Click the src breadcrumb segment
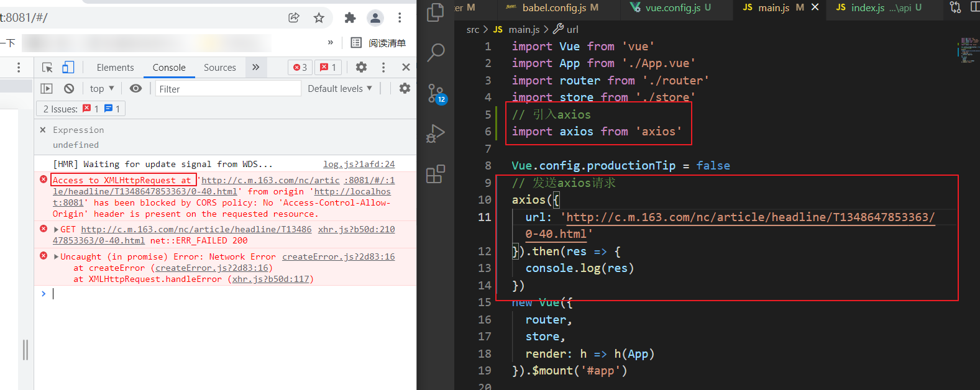The image size is (980, 390). click(x=473, y=29)
